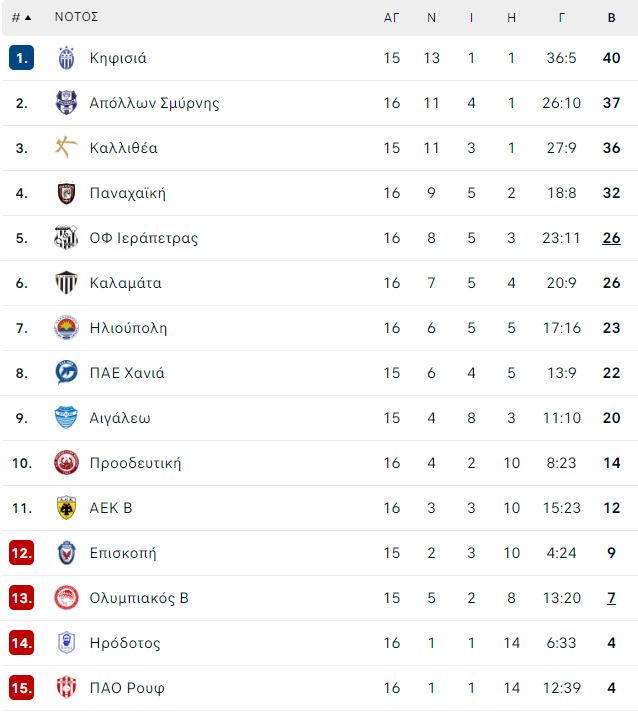Sort standings by the Β points column

(x=611, y=17)
